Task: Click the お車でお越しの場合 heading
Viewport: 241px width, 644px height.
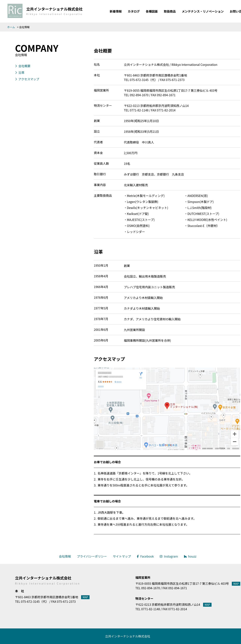Action: pos(107,462)
